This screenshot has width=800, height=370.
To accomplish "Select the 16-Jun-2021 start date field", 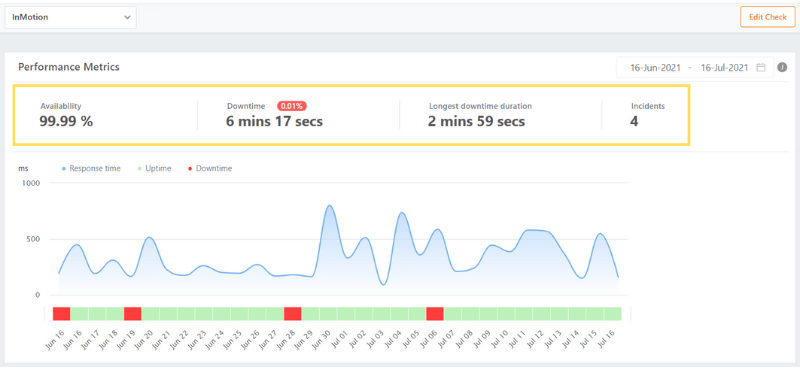I will 655,67.
